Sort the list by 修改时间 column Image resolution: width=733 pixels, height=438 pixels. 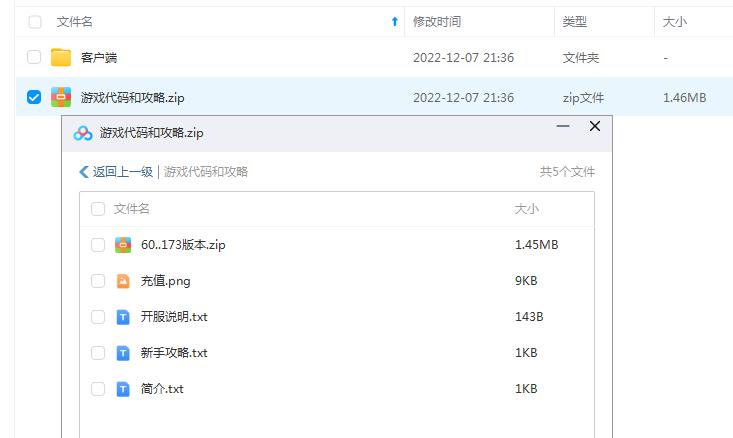[437, 22]
